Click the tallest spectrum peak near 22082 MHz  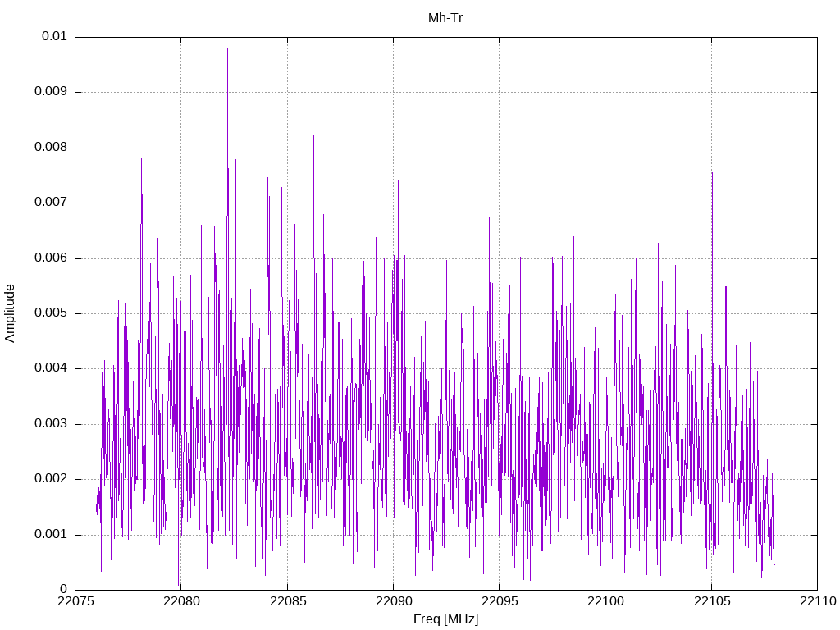[x=227, y=49]
